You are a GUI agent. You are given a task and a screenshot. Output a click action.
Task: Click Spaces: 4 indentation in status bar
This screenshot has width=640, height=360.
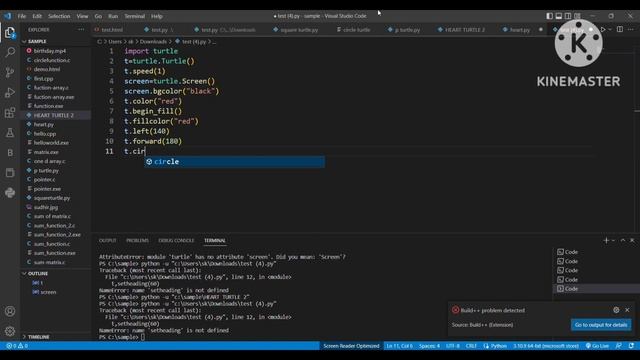point(429,346)
